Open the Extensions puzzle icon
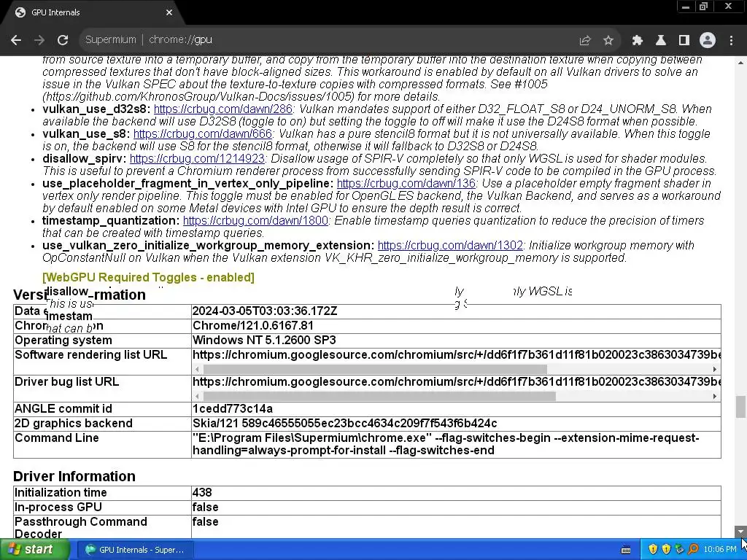Viewport: 747px width, 560px height. [637, 40]
